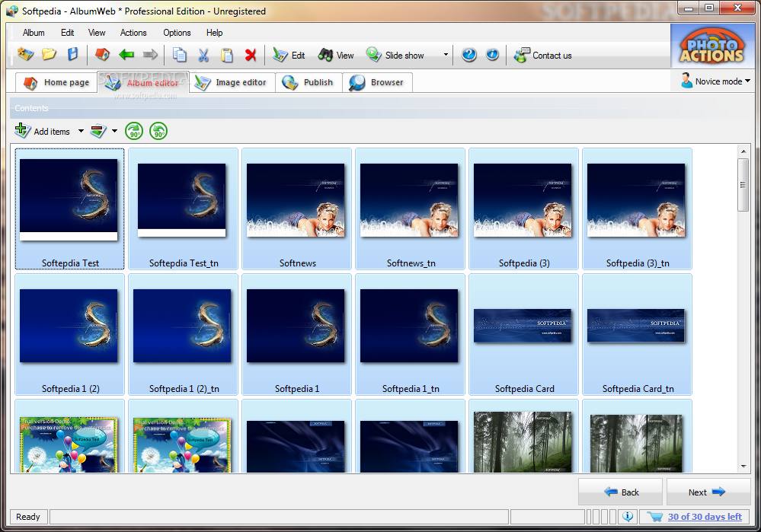Select the Softpedia 1 (2)_tn thumbnail
The image size is (761, 532).
pyautogui.click(x=183, y=335)
